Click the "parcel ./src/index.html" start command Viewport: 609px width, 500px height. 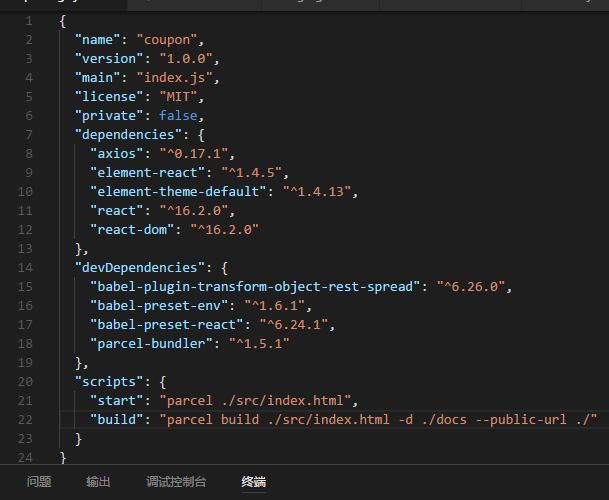pos(256,401)
